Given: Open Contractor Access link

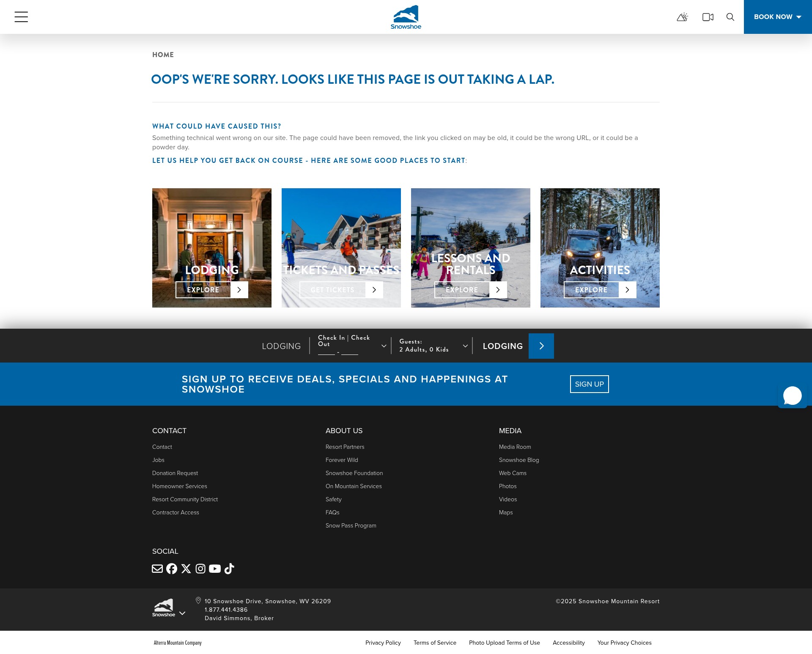Looking at the screenshot, I should point(176,512).
